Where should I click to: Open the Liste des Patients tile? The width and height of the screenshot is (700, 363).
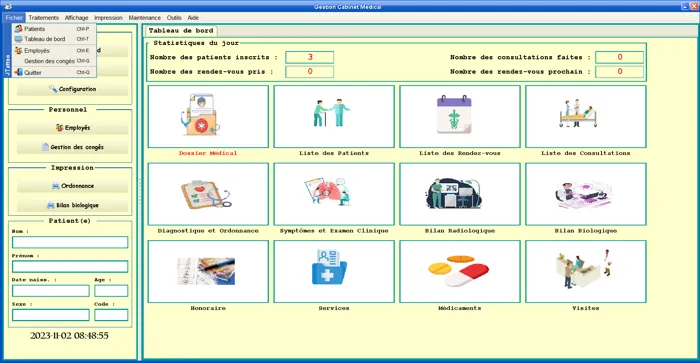pos(334,117)
